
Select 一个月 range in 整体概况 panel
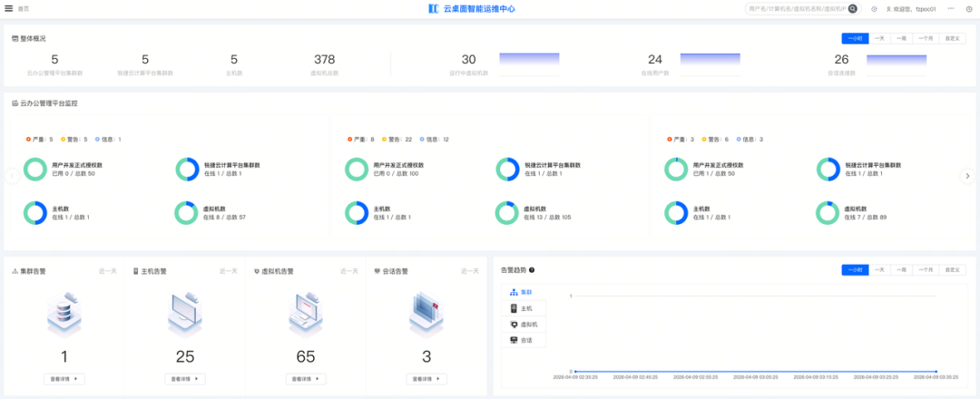tap(926, 39)
